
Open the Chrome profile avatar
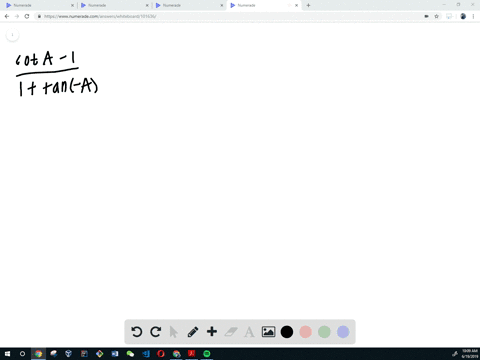pos(463,16)
